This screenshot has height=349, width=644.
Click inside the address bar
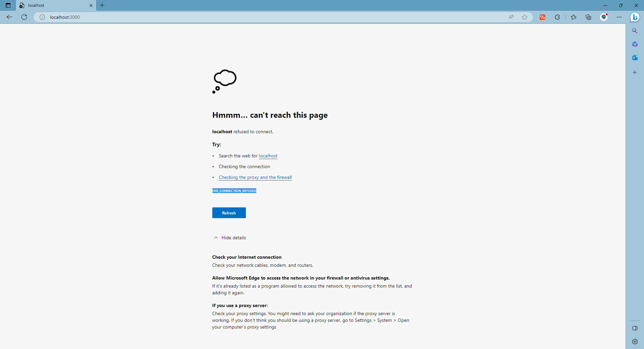[x=134, y=17]
